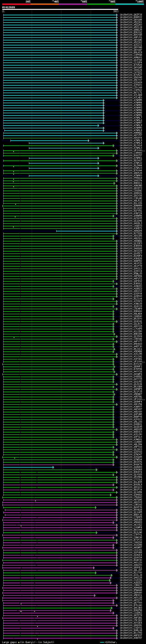Select the UniRef100_Q89XE1 label
146x644 pixels.
tap(131, 567)
